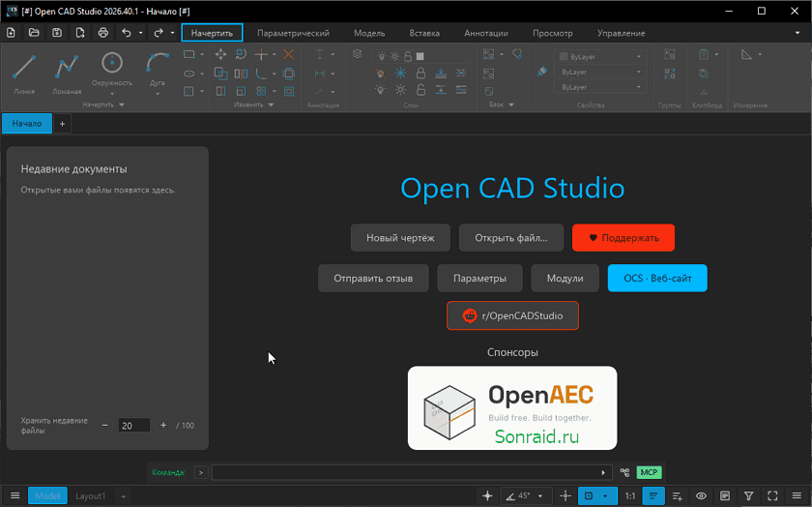Click the match properties paintbrush icon
The image size is (812, 507).
click(x=541, y=72)
